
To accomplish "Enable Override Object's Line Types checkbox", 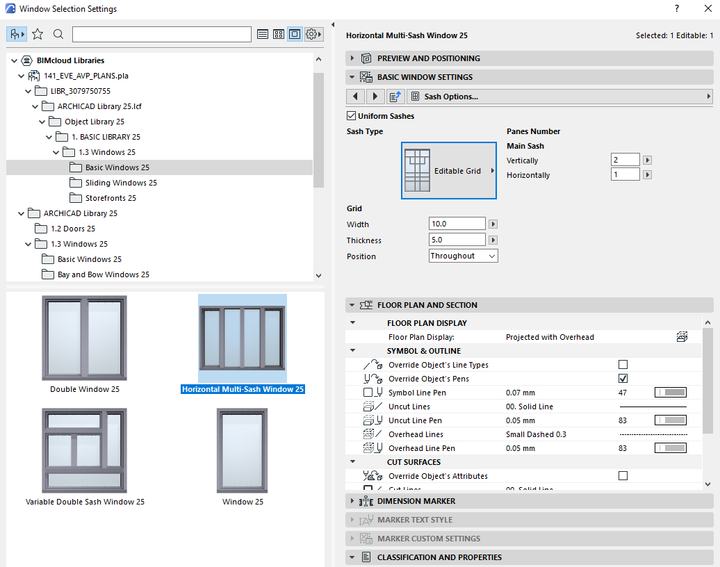I will pyautogui.click(x=623, y=365).
